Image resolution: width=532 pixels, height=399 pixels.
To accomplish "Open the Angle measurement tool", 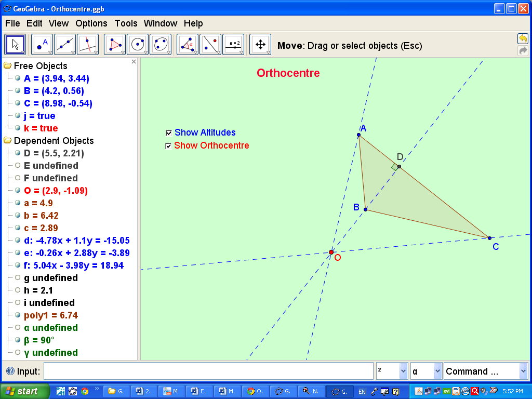I will coord(185,44).
